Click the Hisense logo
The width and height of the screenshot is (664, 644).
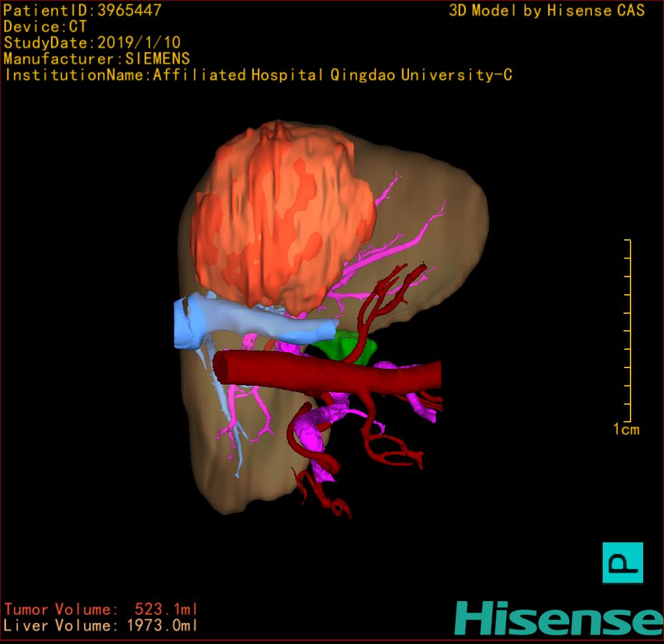(559, 618)
